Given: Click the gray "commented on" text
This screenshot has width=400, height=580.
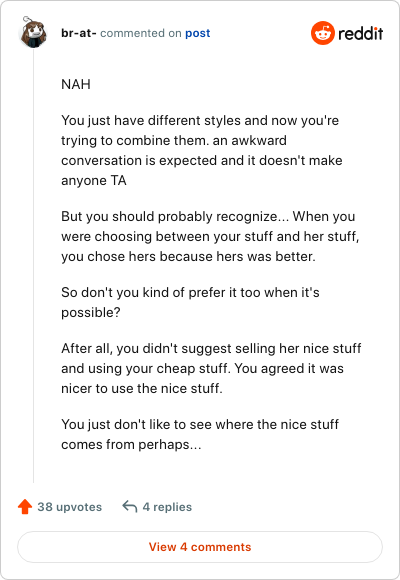Looking at the screenshot, I should pos(141,33).
